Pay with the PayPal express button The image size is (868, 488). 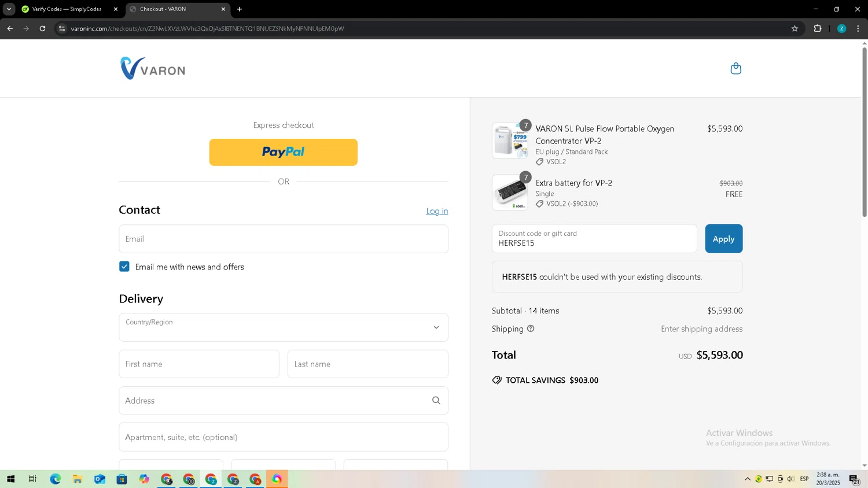[284, 152]
